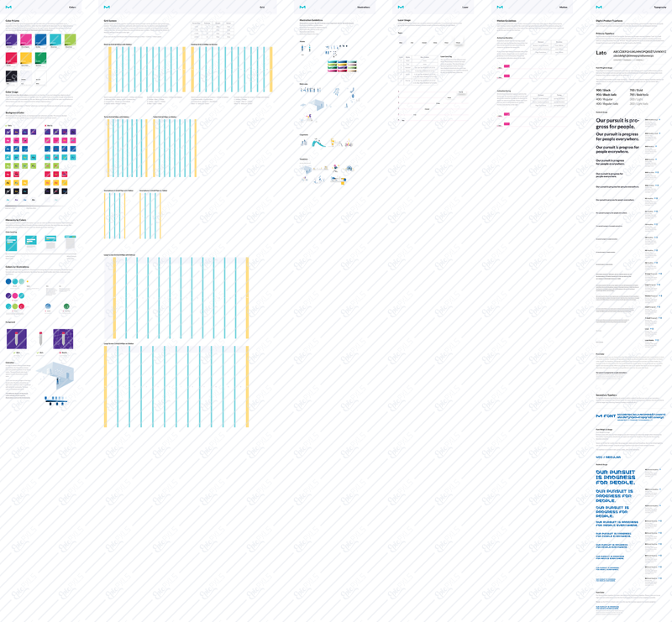Screen dimensions: 672x622
Task: Pick the large dark blue Color Palette swatch
Action: click(x=40, y=39)
